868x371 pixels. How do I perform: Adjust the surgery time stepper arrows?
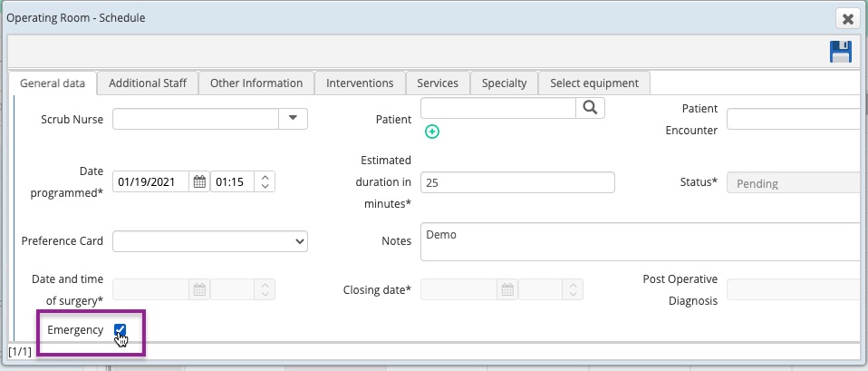pos(265,289)
